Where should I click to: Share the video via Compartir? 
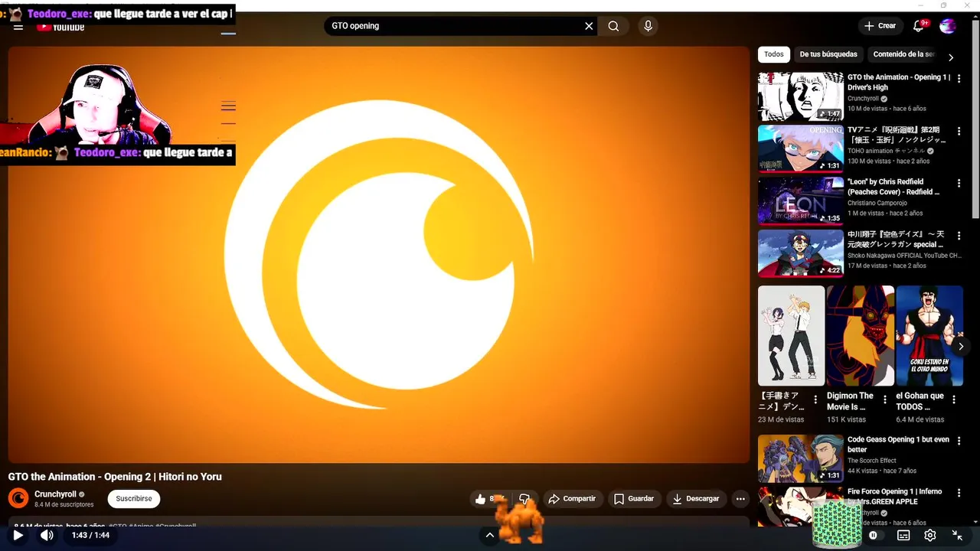(x=572, y=499)
